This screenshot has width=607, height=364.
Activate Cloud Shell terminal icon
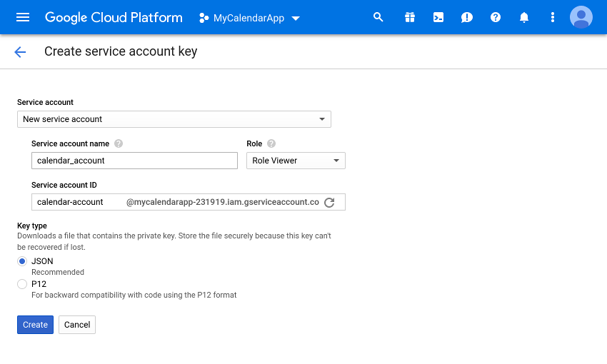coord(438,17)
